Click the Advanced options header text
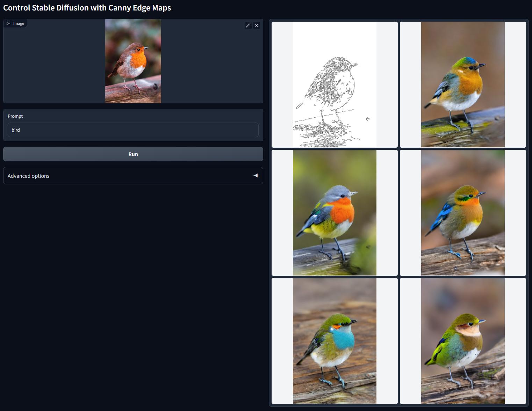The image size is (532, 411). pyautogui.click(x=29, y=176)
